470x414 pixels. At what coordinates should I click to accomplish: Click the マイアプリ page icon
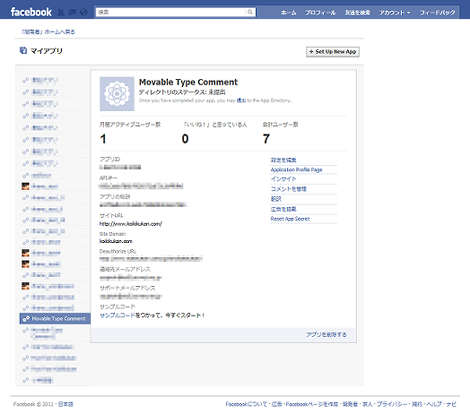click(x=23, y=51)
